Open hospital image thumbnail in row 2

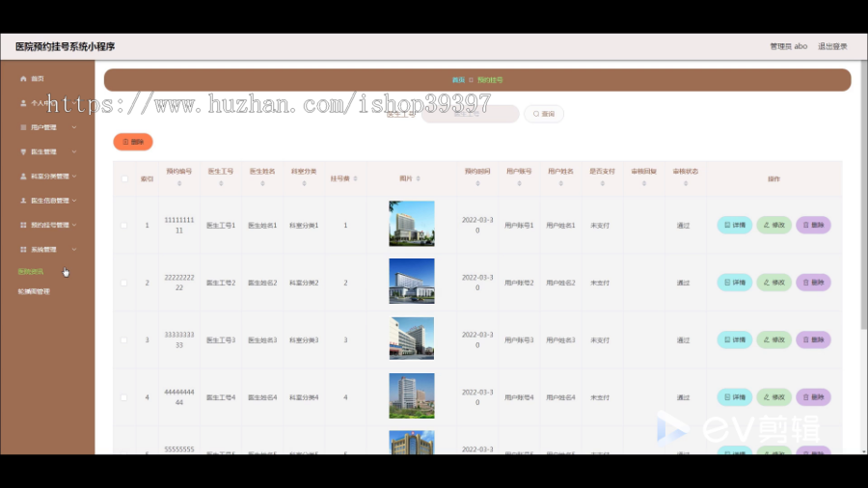click(x=411, y=281)
